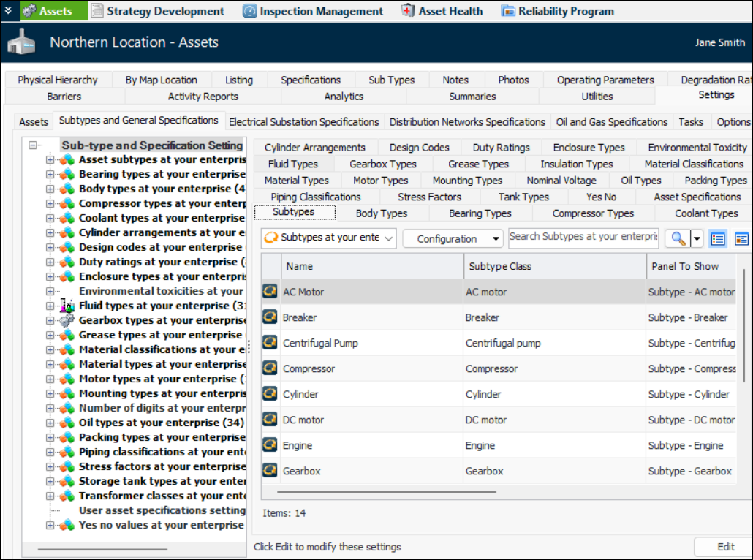The image size is (753, 560).
Task: Click the Search Subtypes input field
Action: [x=583, y=238]
